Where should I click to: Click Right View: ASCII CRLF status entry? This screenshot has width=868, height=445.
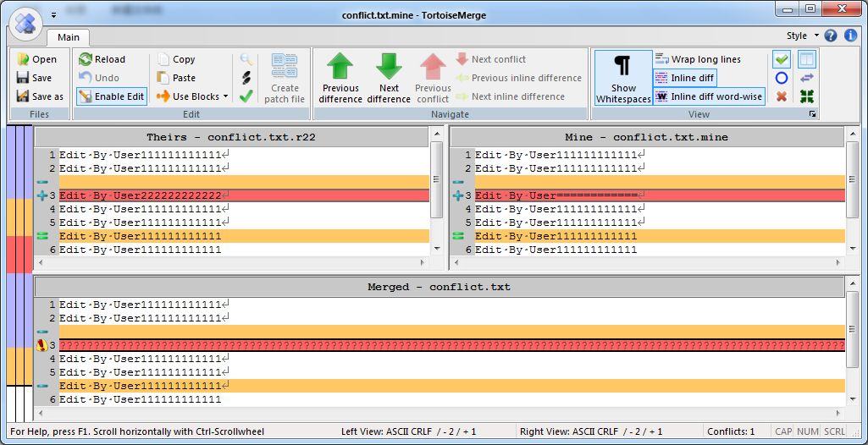(x=589, y=431)
